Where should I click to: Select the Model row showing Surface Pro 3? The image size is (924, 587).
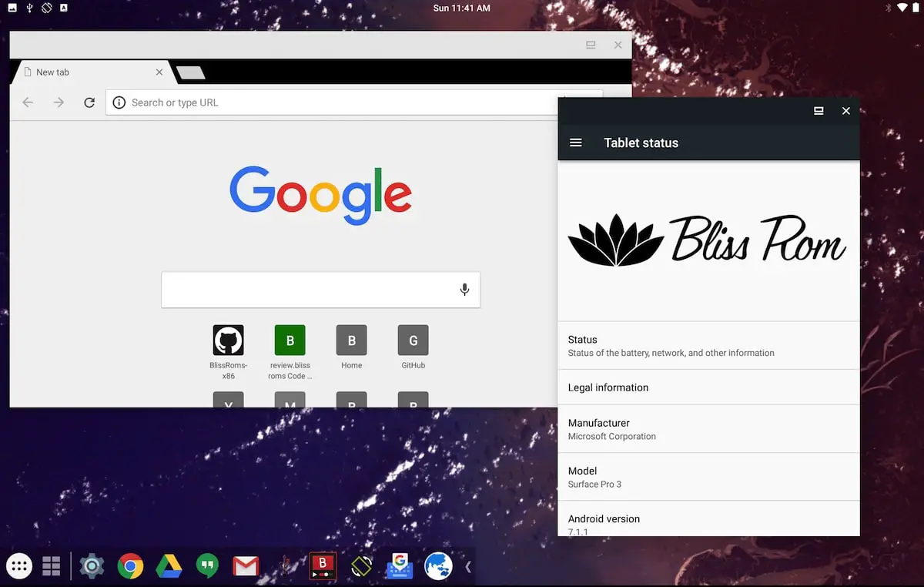708,477
